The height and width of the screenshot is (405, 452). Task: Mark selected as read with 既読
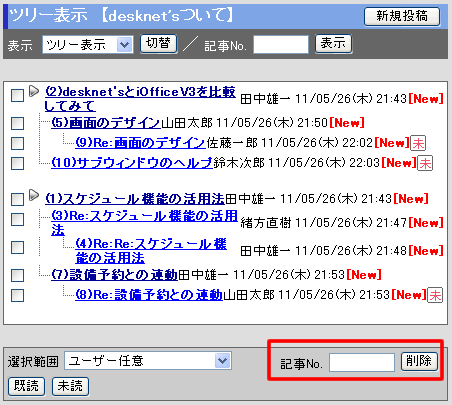point(26,386)
